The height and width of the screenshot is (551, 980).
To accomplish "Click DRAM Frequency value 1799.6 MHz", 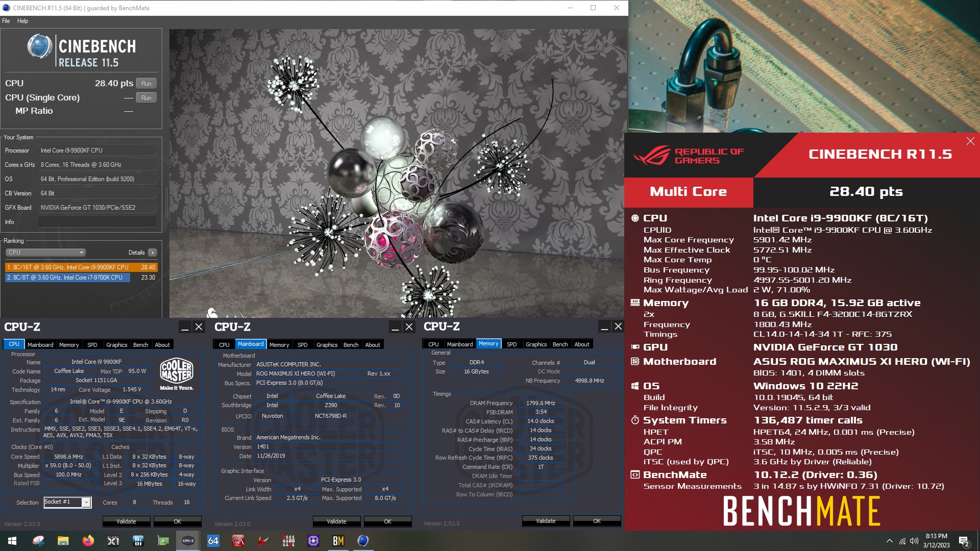I will [541, 403].
